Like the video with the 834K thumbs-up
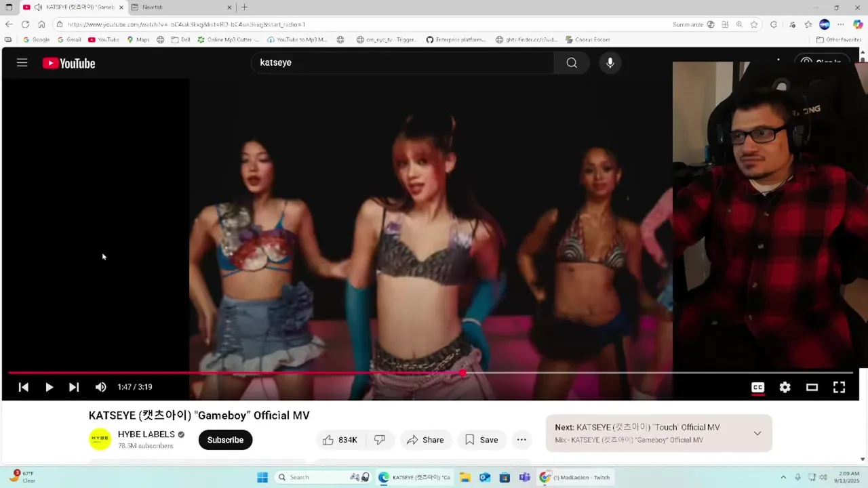Viewport: 868px width, 488px height. (x=340, y=440)
